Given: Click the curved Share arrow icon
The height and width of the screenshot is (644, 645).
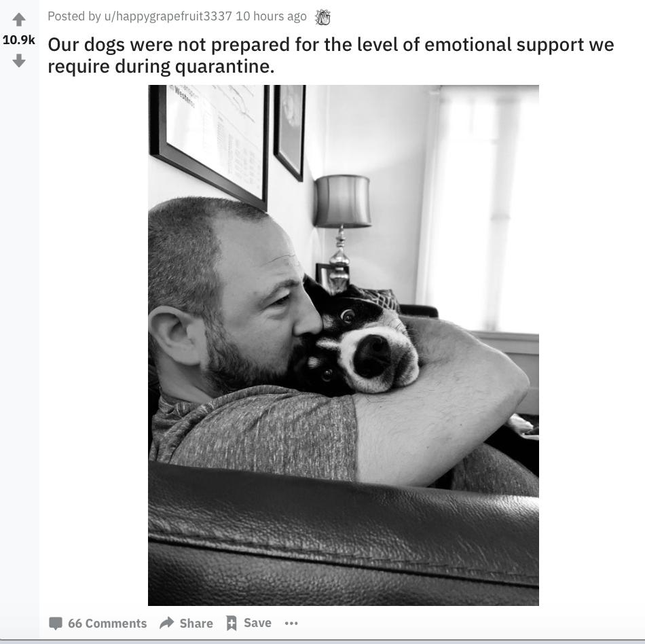Looking at the screenshot, I should [x=166, y=623].
